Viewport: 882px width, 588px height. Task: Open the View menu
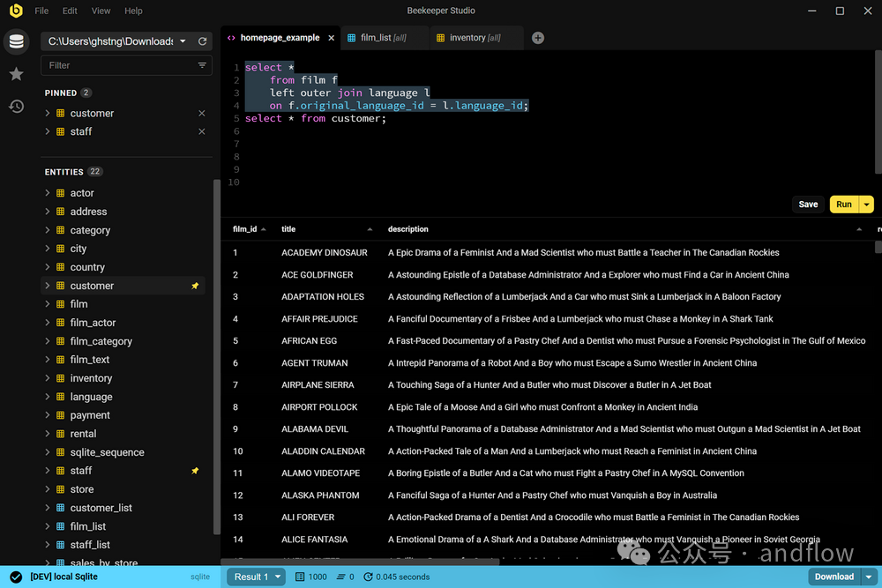101,11
